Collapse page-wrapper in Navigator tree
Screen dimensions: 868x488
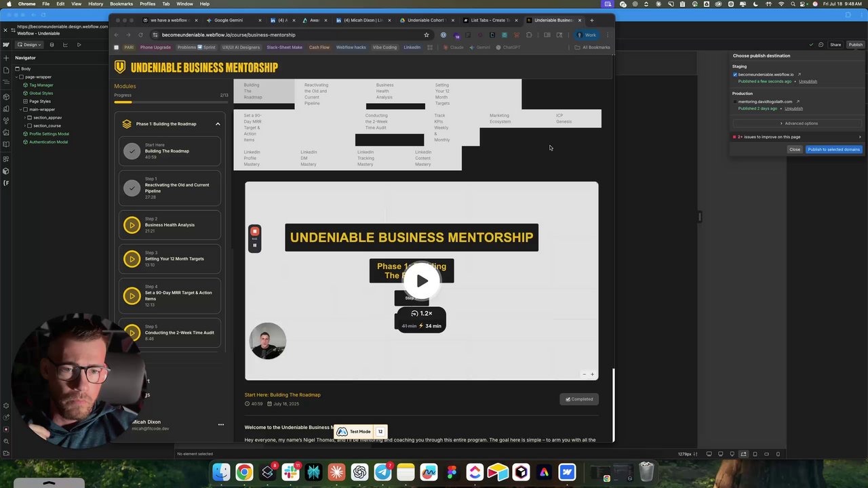click(17, 77)
